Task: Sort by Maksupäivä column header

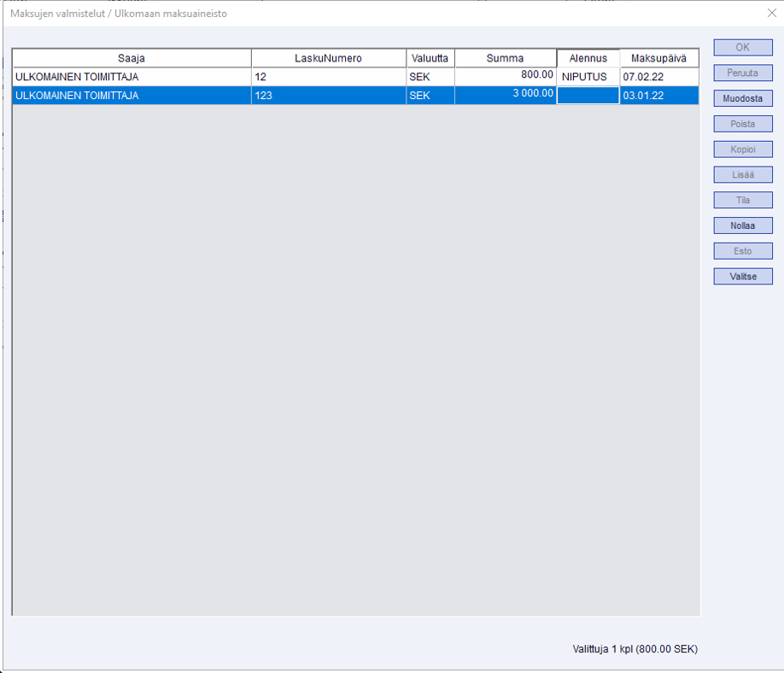Action: click(x=658, y=58)
